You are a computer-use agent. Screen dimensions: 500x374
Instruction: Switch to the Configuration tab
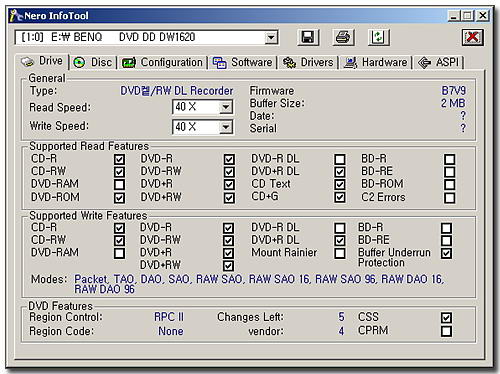tap(162, 62)
